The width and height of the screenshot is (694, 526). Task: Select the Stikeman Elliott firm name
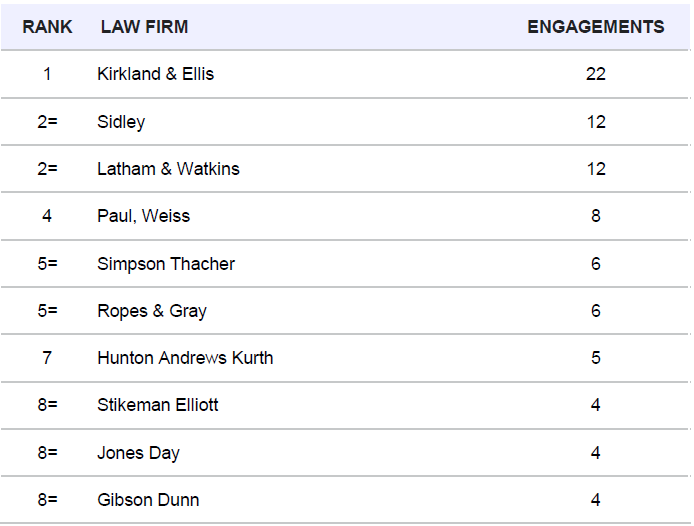coord(158,405)
